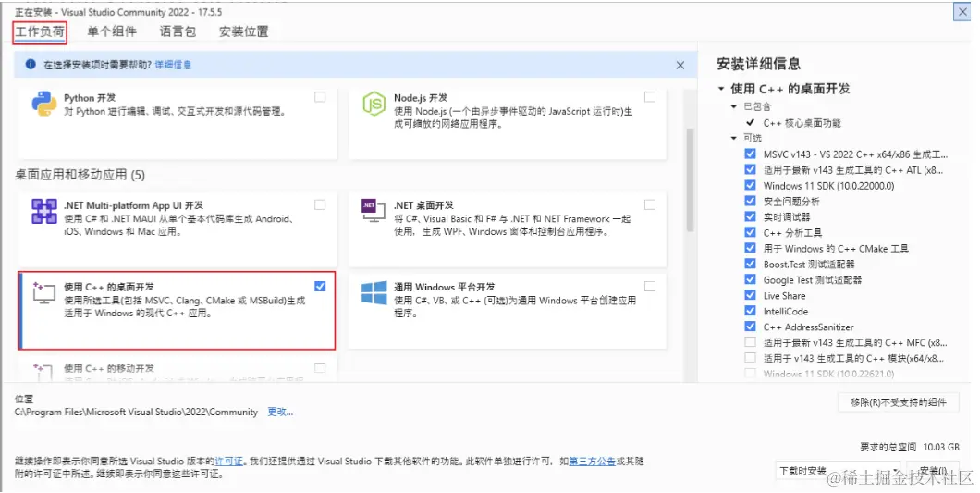980x493 pixels.
Task: Open the 详细信息 help link
Action: point(173,65)
